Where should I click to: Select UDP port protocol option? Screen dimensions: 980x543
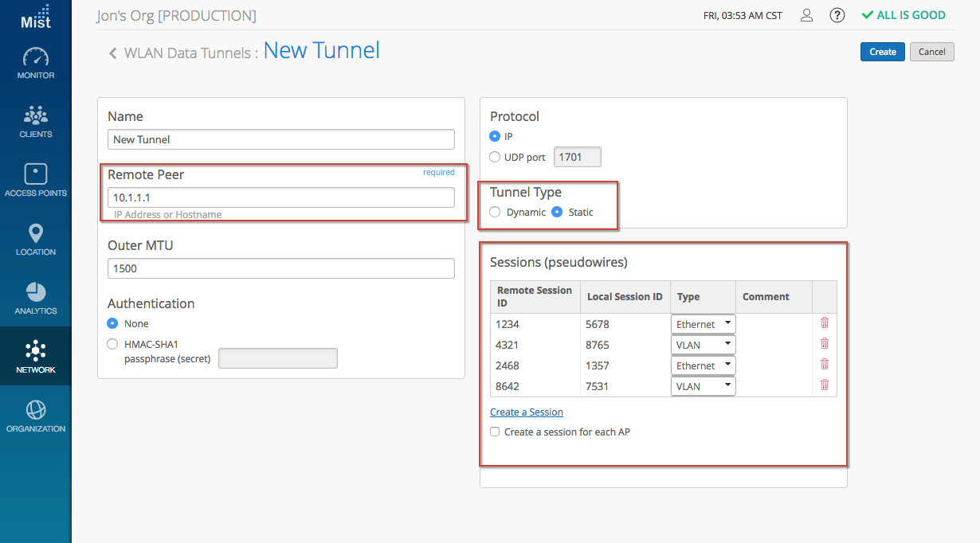tap(496, 158)
